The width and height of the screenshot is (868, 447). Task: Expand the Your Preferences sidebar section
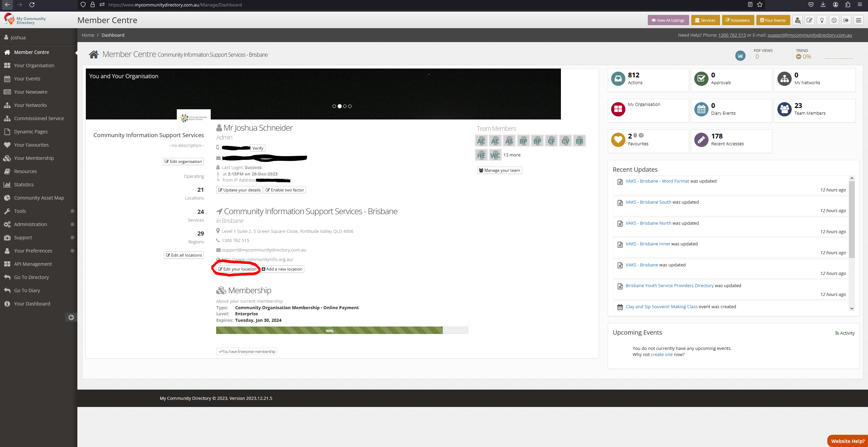[72, 251]
